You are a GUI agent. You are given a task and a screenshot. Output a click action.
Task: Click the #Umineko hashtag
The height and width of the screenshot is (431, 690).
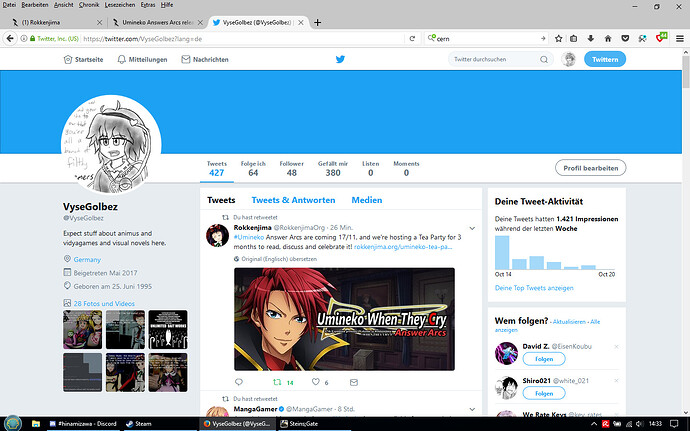(x=249, y=237)
